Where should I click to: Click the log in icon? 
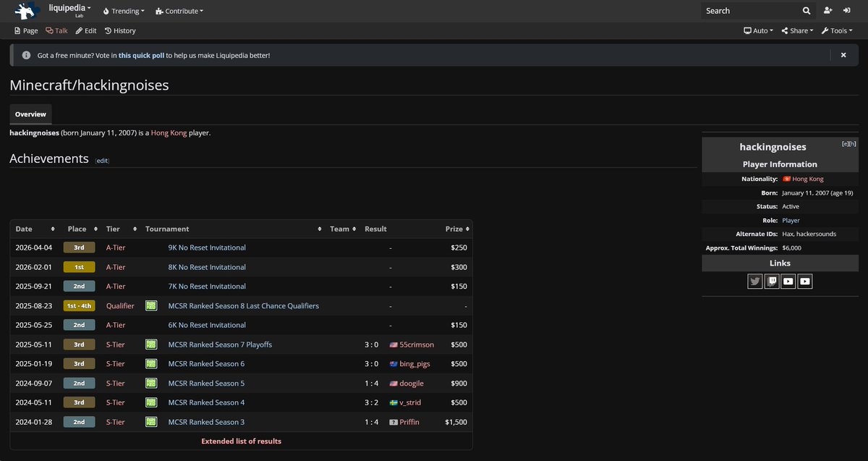click(848, 11)
